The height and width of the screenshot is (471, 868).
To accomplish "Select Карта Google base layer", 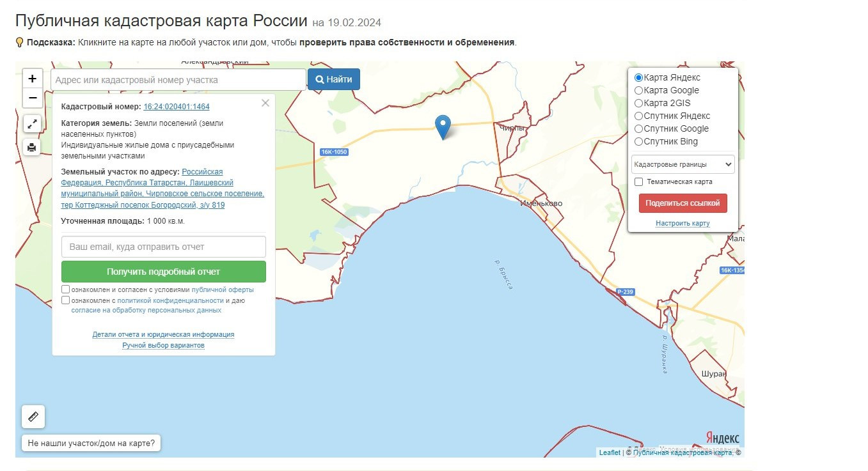I will point(638,90).
